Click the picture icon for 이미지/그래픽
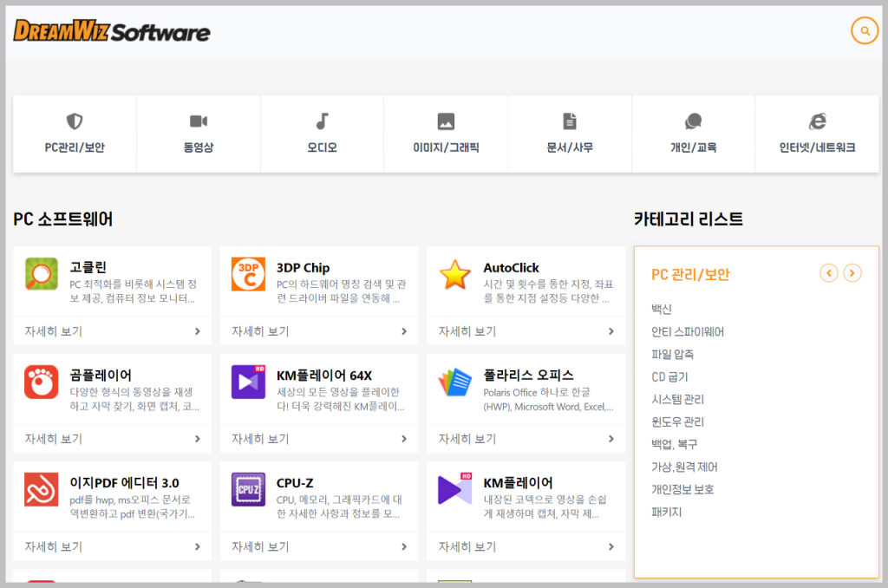 [446, 121]
